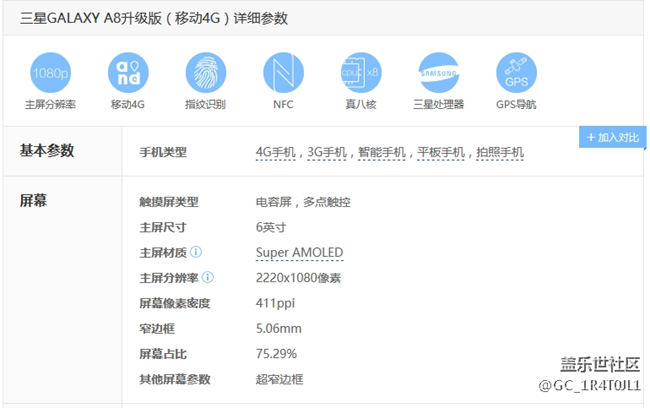Follow the 智能手机 link

[382, 152]
